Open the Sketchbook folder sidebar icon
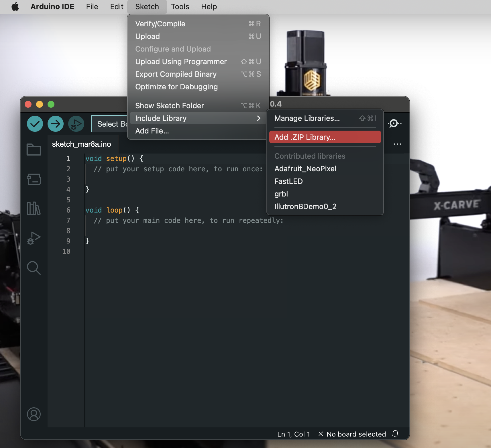The image size is (491, 448). click(x=34, y=149)
